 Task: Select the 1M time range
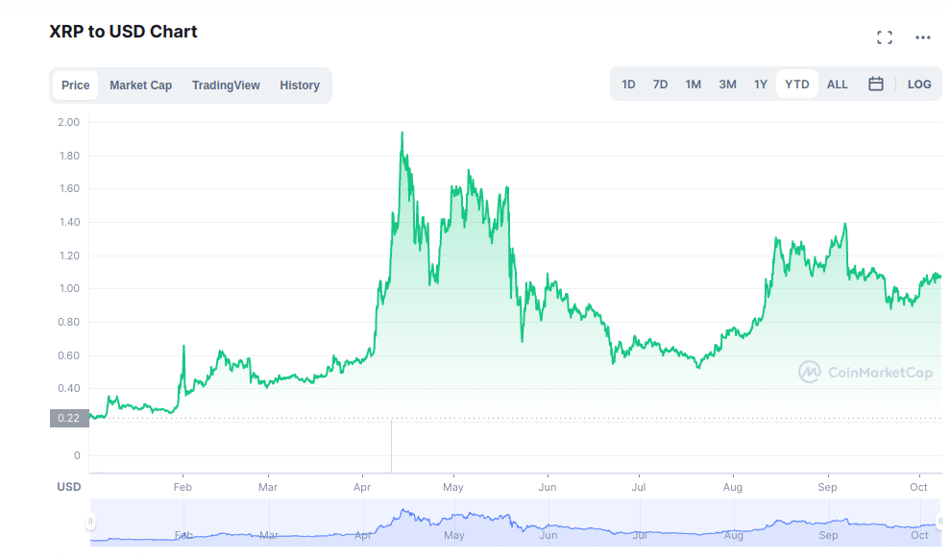coord(694,84)
